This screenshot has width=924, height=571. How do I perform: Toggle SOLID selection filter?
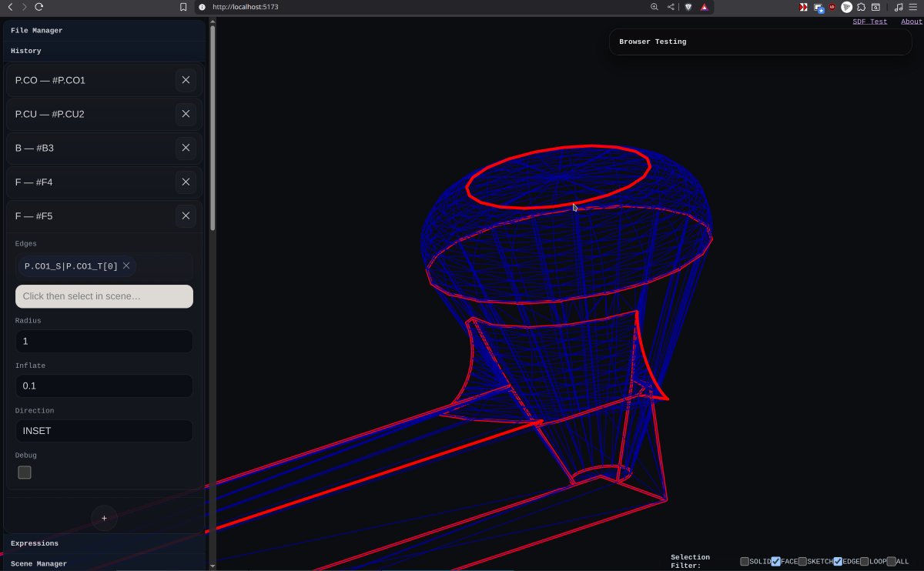click(745, 562)
